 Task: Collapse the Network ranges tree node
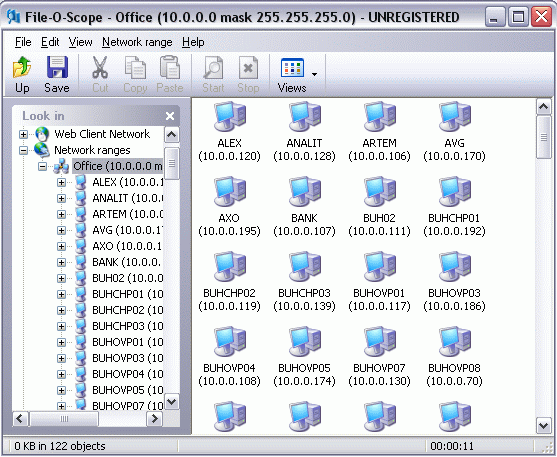[x=23, y=150]
